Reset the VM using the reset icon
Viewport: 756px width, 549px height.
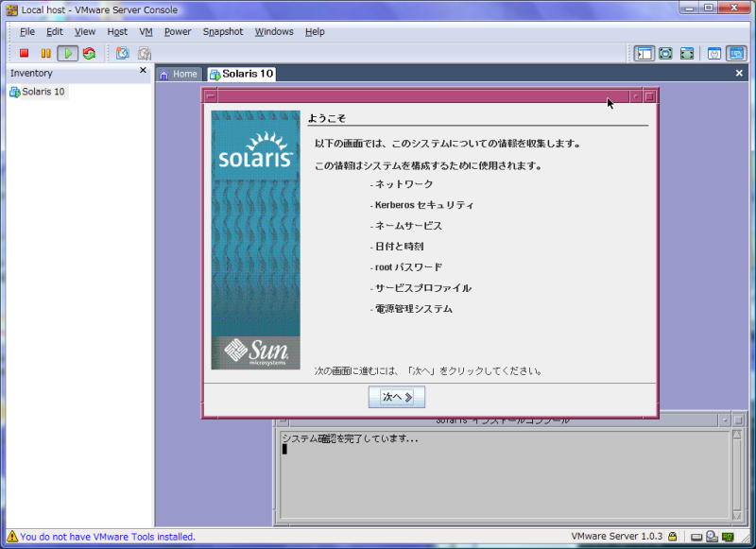(x=87, y=53)
